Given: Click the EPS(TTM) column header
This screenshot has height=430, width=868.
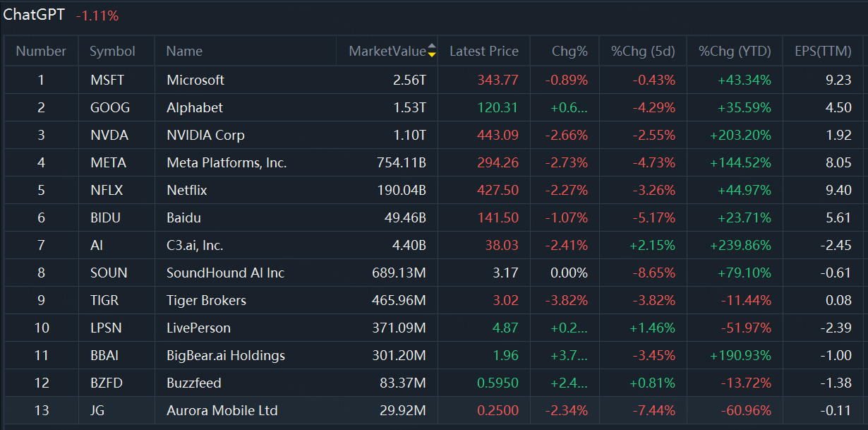Looking at the screenshot, I should [x=823, y=51].
